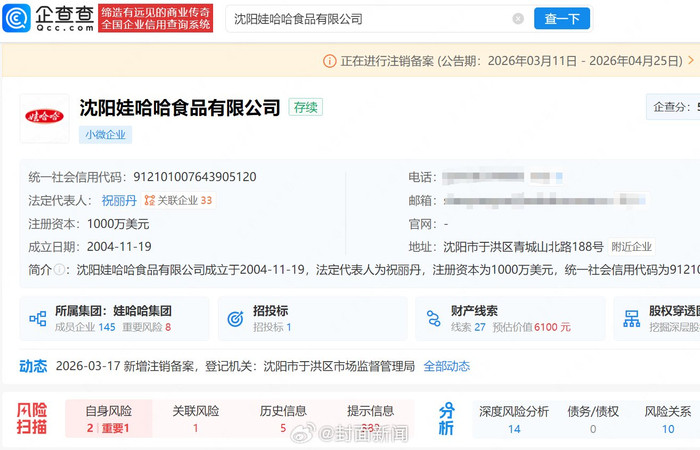Select the company title 沈阳娃哈哈食品有限公司
700x450 pixels.
click(180, 108)
